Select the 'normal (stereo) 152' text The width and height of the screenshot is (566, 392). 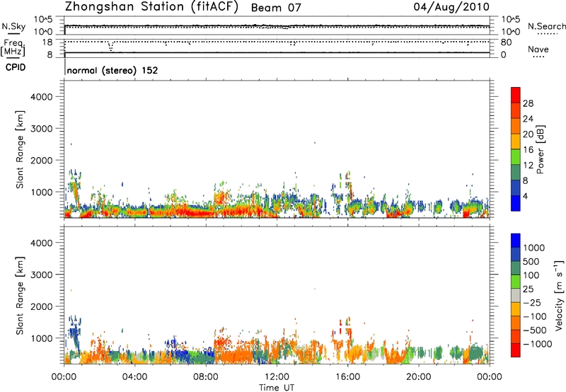click(x=112, y=70)
